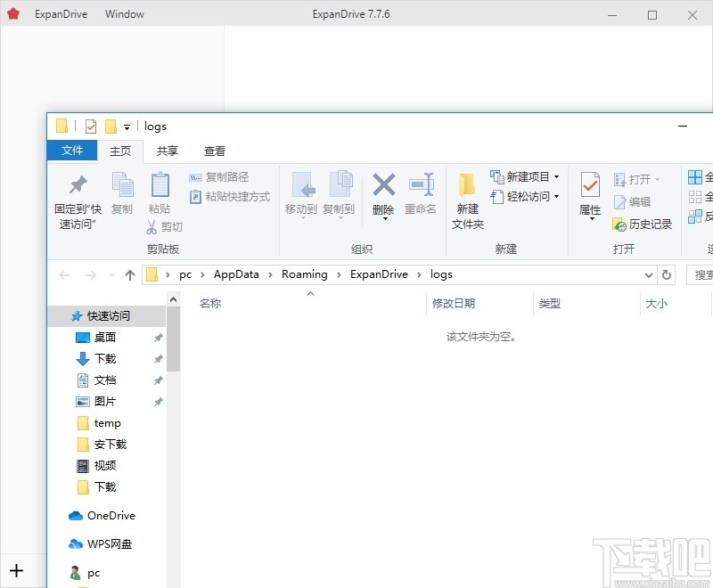The width and height of the screenshot is (713, 588).
Task: Open Quick Access Toolbar customize arrow
Action: point(127,126)
